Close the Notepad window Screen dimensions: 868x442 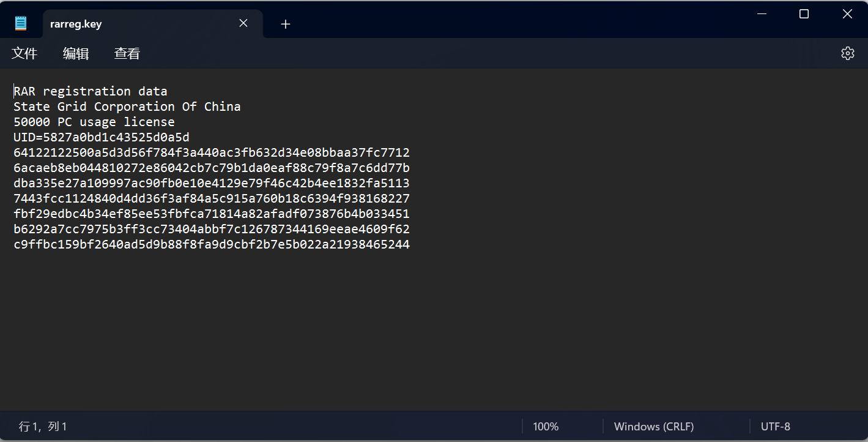pyautogui.click(x=847, y=14)
